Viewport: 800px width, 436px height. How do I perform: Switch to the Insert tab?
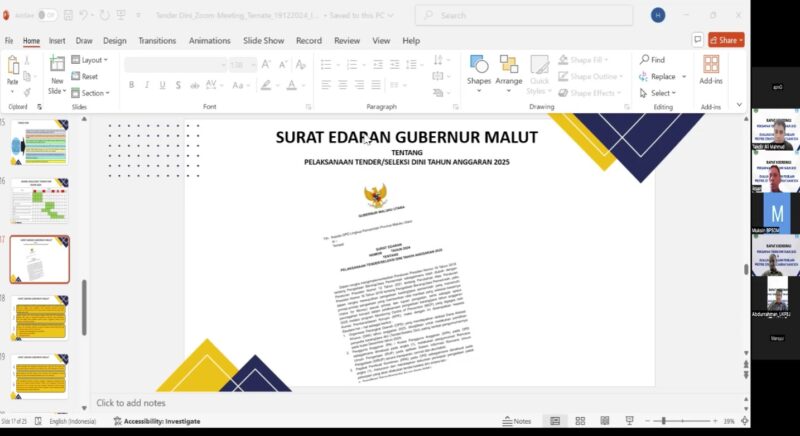(57, 41)
